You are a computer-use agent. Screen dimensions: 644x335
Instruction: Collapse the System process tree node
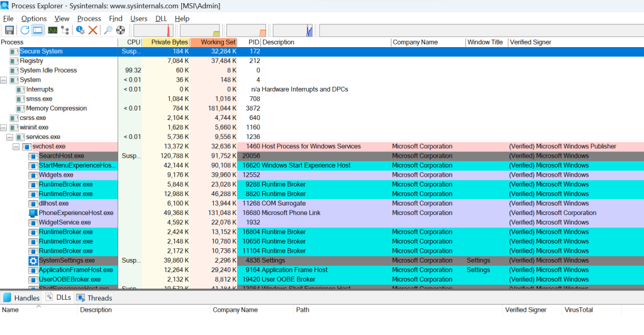(4, 80)
